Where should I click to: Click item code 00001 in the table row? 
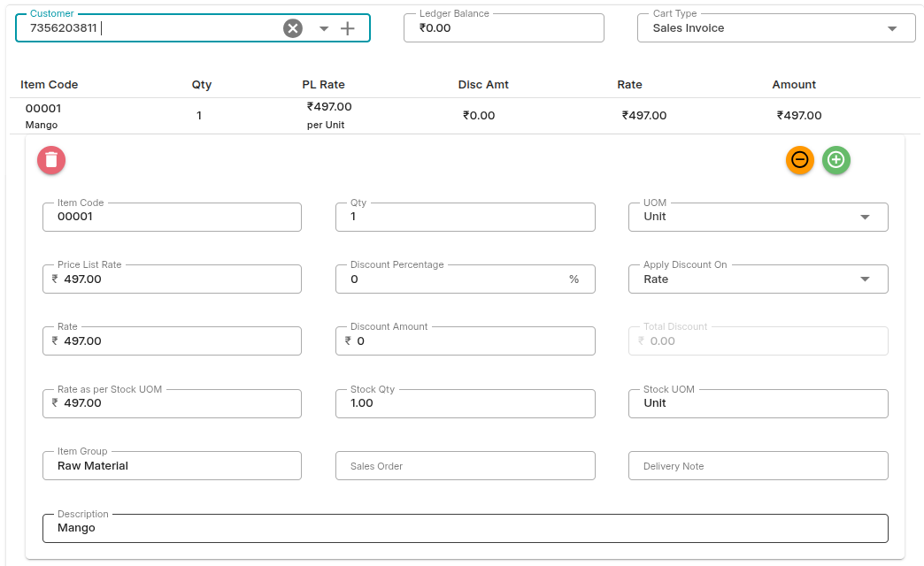(x=43, y=109)
